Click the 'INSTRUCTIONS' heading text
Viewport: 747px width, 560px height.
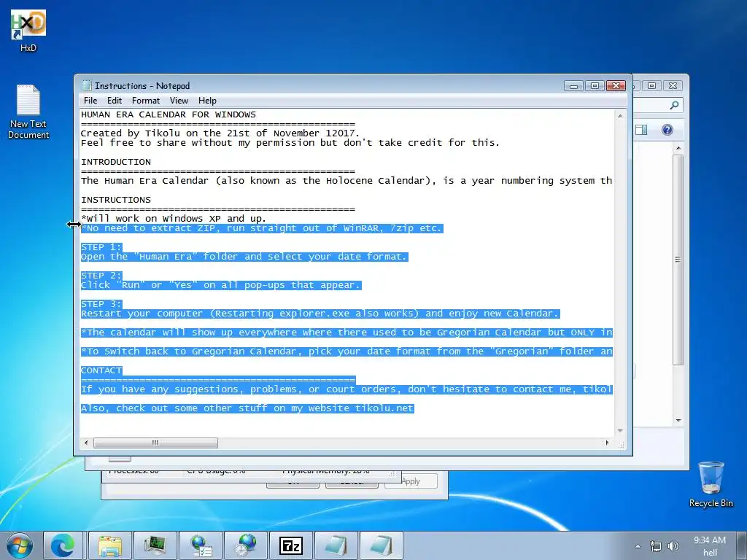pos(116,200)
